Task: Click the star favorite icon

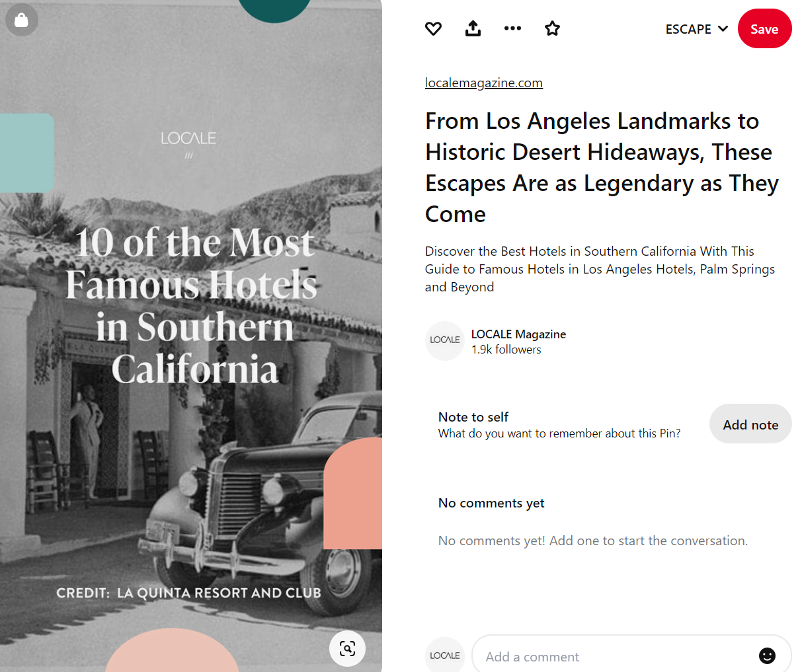Action: tap(552, 28)
